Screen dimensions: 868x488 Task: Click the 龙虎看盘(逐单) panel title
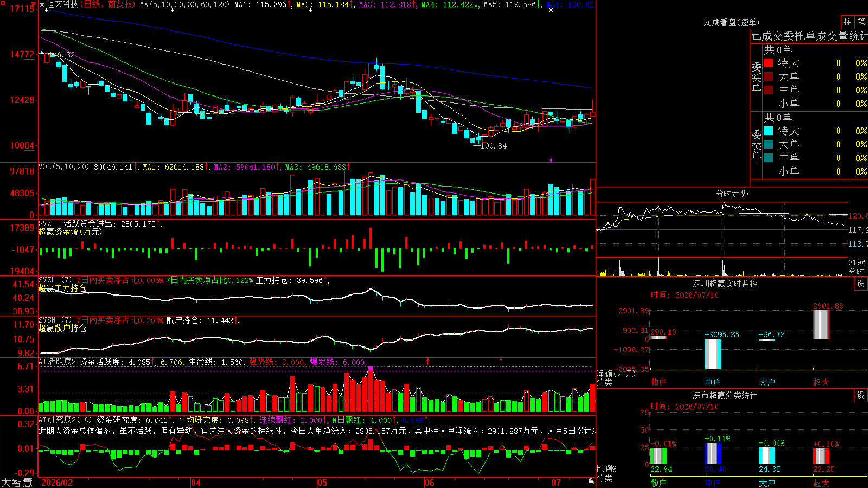[731, 22]
